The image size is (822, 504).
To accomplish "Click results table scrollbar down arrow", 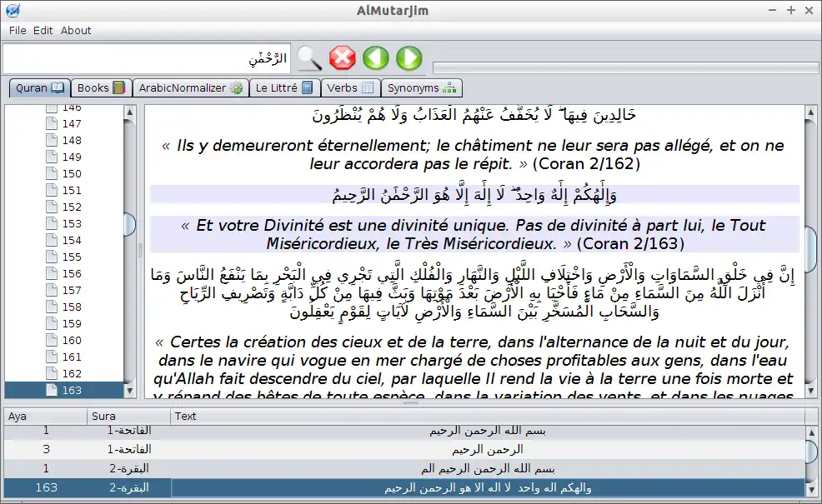I will 811,491.
